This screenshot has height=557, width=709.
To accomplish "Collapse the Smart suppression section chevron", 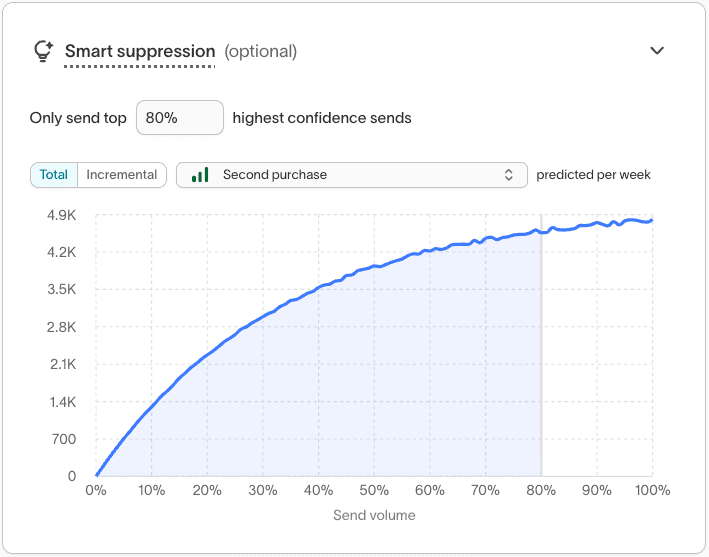I will click(x=657, y=51).
